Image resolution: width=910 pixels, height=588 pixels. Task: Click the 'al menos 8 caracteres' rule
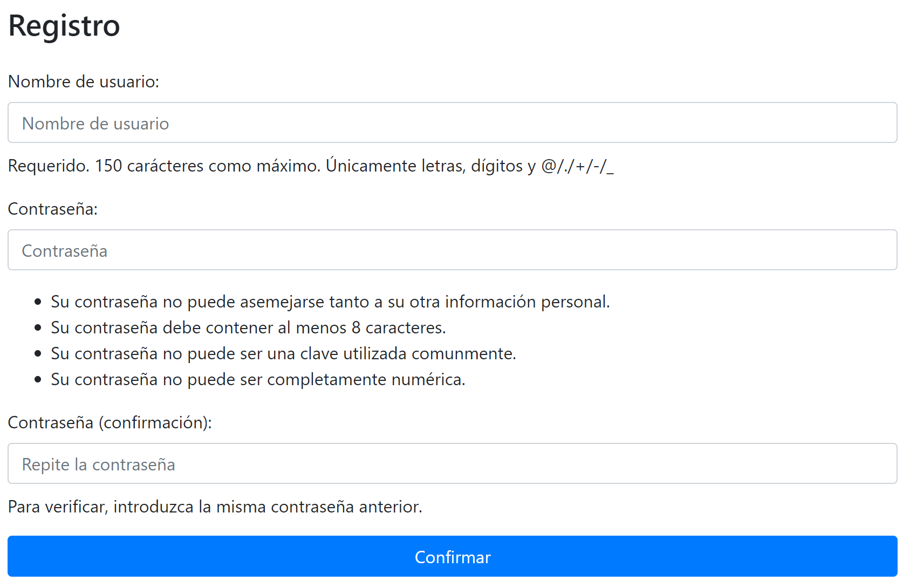[x=249, y=327]
